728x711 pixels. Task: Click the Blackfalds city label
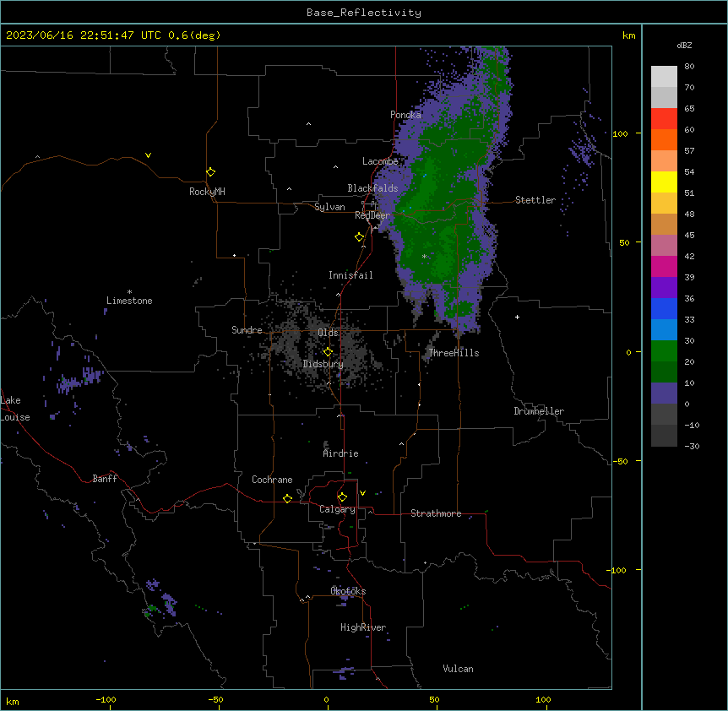click(372, 188)
